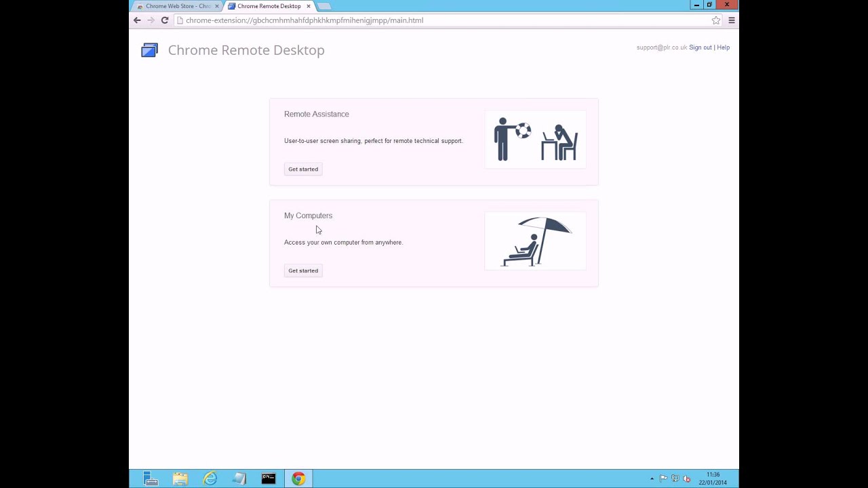
Task: Open File Explorer from the taskbar
Action: (180, 479)
